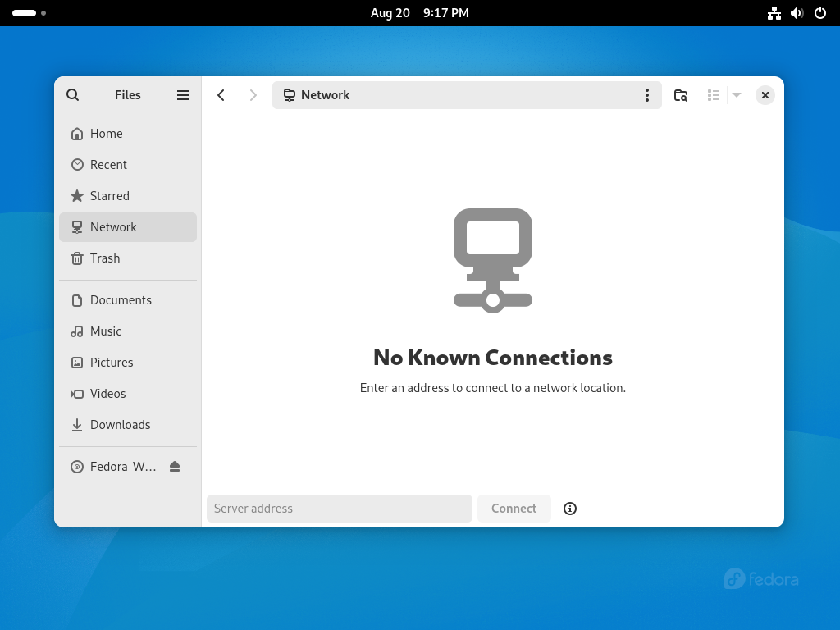
Task: Open the path bar three-dot menu
Action: point(647,95)
